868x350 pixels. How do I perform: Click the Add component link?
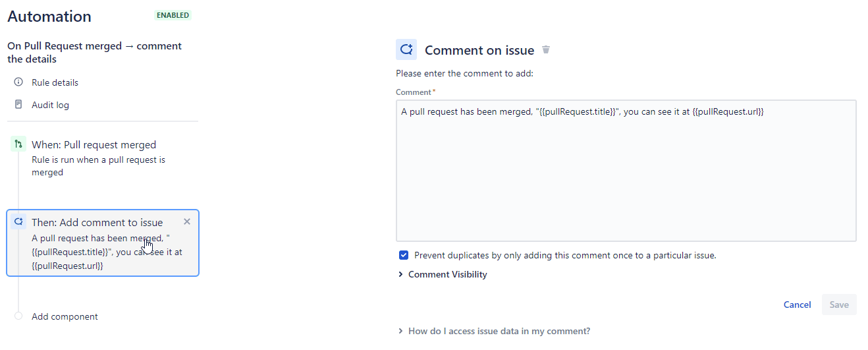[65, 316]
